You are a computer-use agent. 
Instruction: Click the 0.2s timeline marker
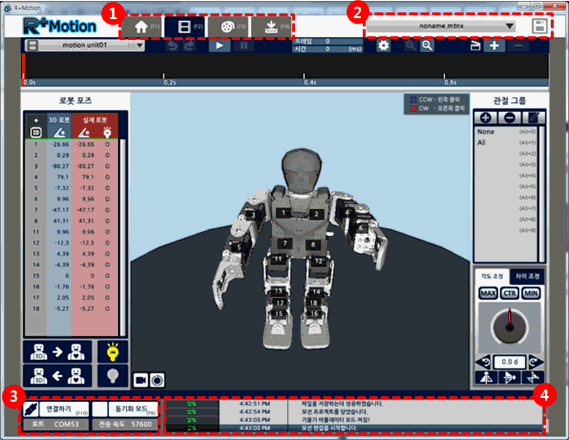pyautogui.click(x=169, y=82)
